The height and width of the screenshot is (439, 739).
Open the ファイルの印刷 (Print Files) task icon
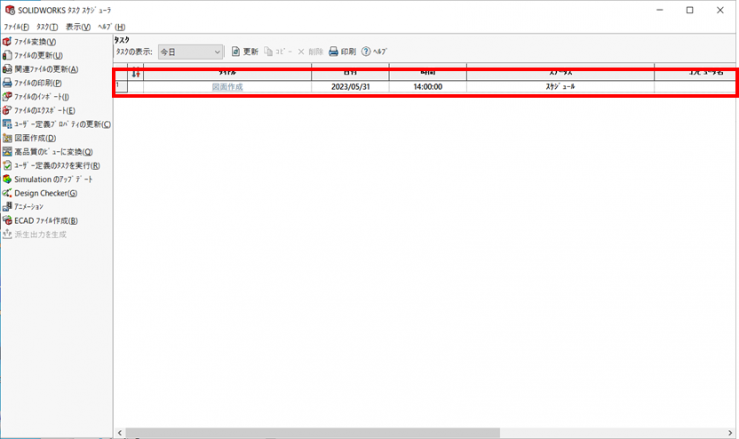7,83
